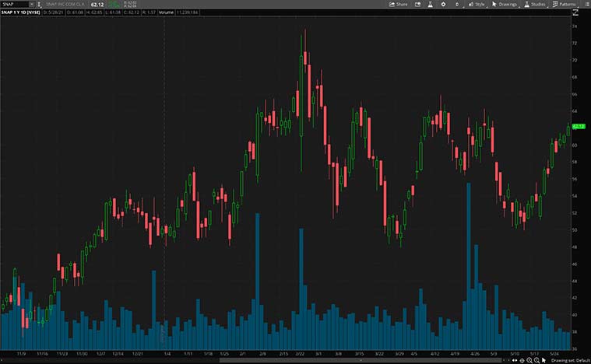Image resolution: width=591 pixels, height=364 pixels.
Task: Open the Patterns menu
Action: [565, 4]
